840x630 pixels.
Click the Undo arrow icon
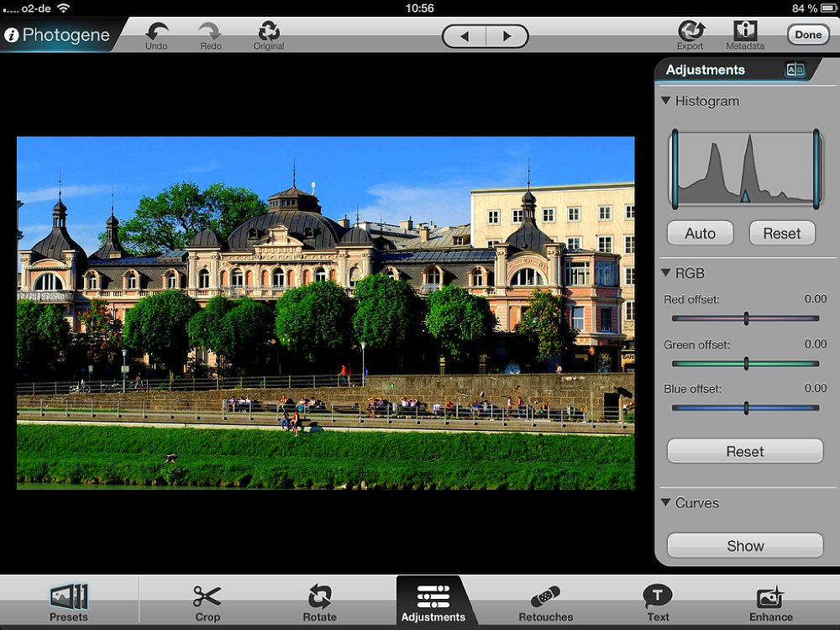156,32
